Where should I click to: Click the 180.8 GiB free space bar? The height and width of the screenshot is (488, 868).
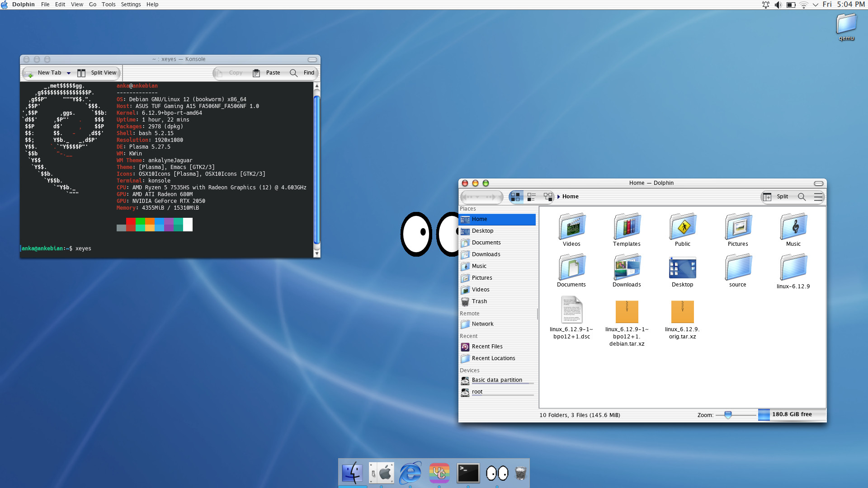click(x=792, y=414)
